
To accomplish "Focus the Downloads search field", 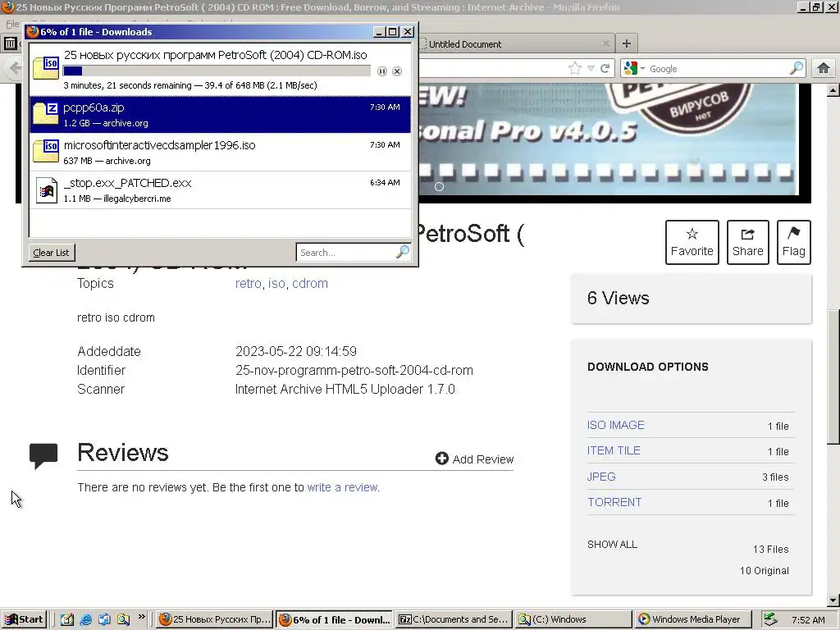I will tap(346, 253).
